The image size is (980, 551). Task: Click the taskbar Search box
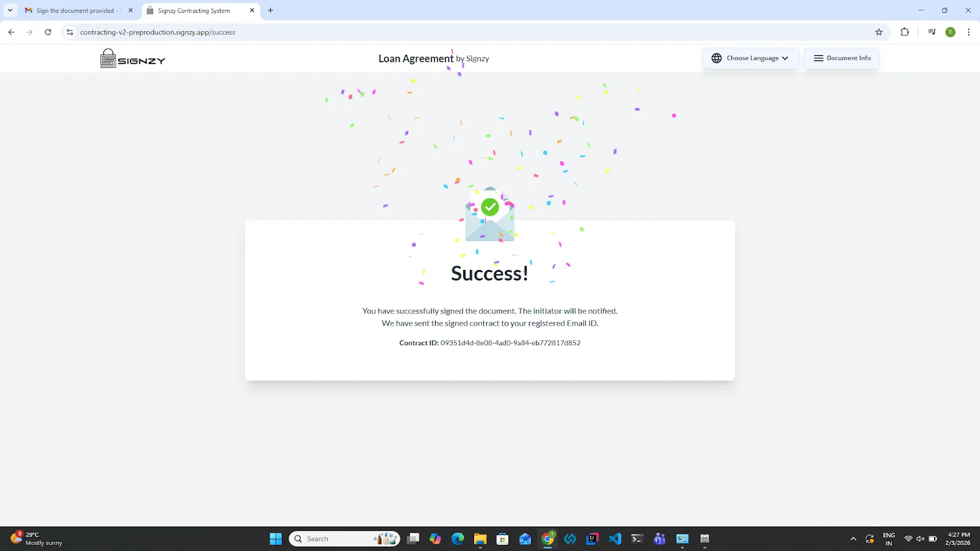point(344,539)
